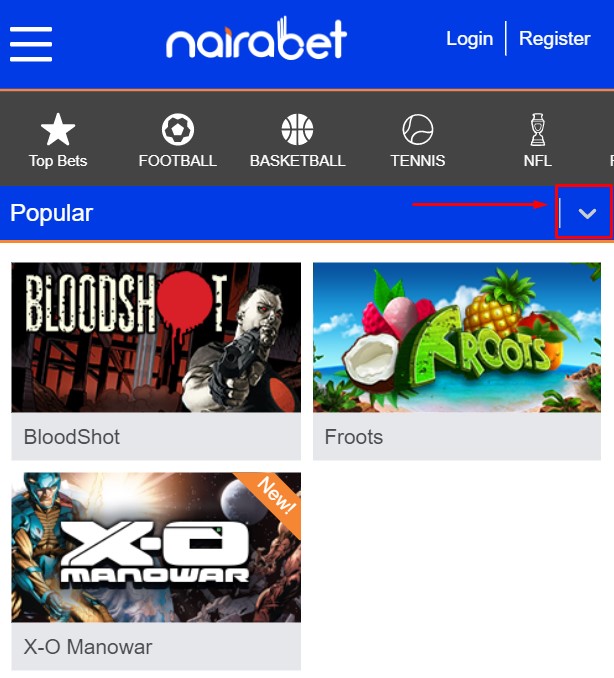Click the X-O Manowar title caption
Image resolution: width=614 pixels, height=678 pixels.
88,647
